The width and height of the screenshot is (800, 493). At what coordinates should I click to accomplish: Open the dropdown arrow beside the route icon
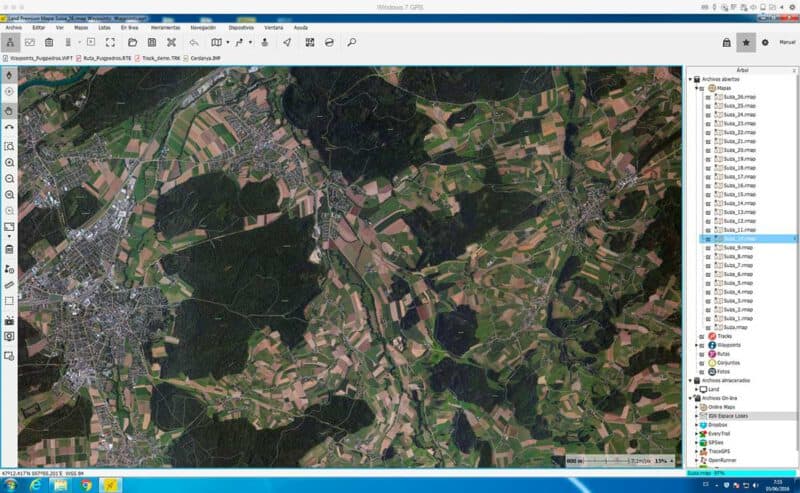pyautogui.click(x=251, y=42)
